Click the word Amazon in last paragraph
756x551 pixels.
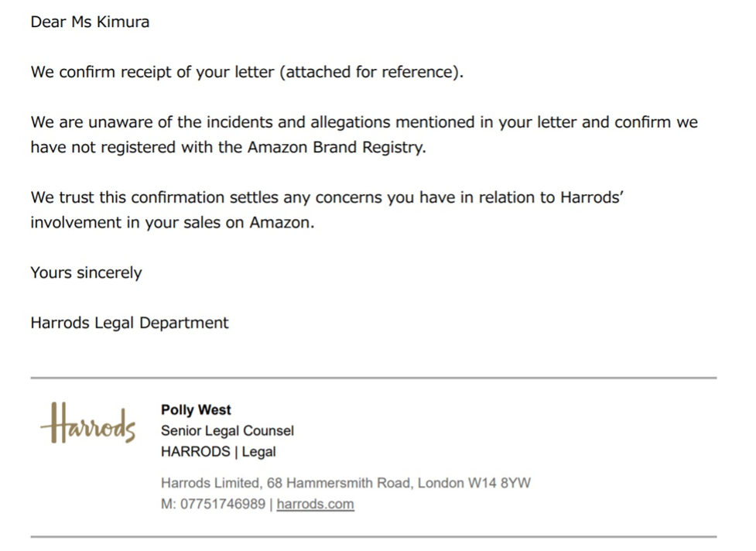pyautogui.click(x=279, y=222)
